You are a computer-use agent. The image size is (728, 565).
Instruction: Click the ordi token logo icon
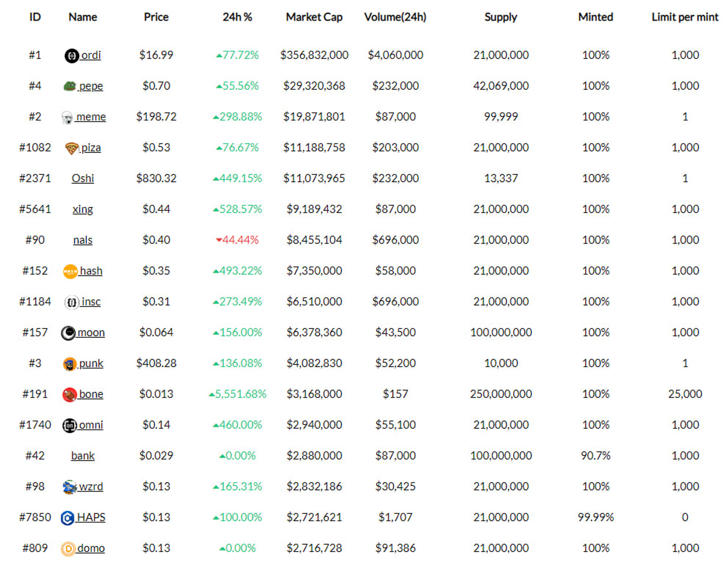(72, 56)
